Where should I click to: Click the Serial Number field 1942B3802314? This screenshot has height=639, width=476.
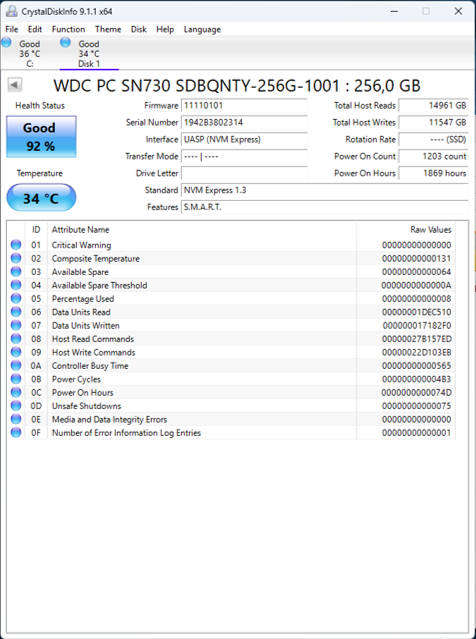click(244, 122)
